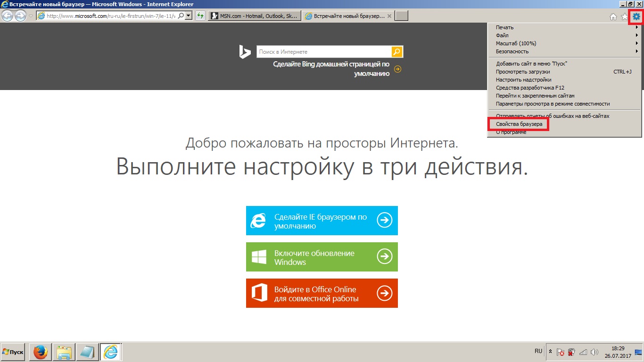Close the Встречайте новый браузер tab
Screen dimensions: 644x362
[389, 16]
